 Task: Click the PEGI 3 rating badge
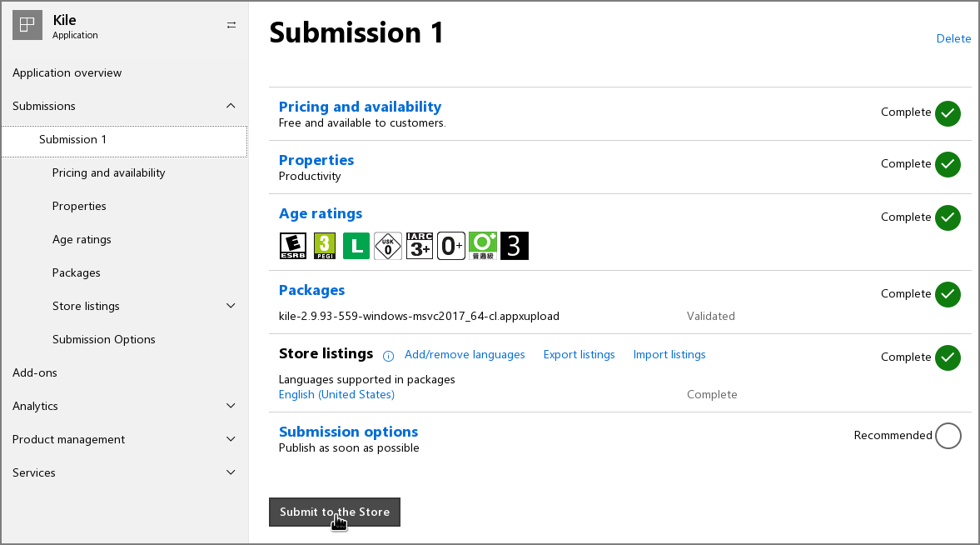coord(324,246)
